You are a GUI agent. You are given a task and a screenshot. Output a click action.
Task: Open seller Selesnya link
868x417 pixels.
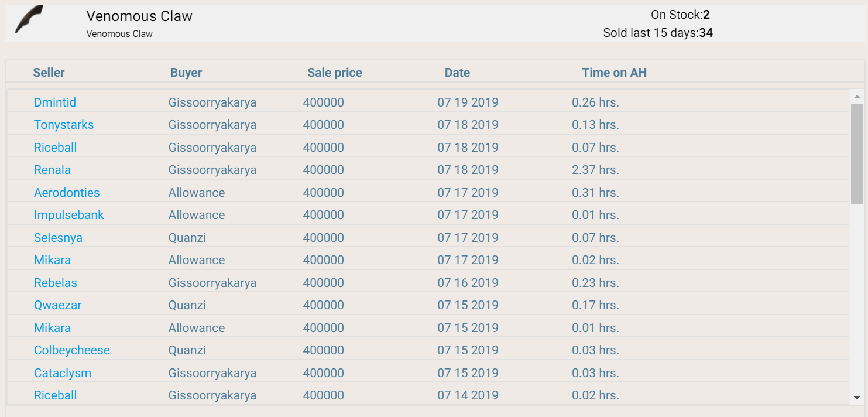tap(58, 238)
